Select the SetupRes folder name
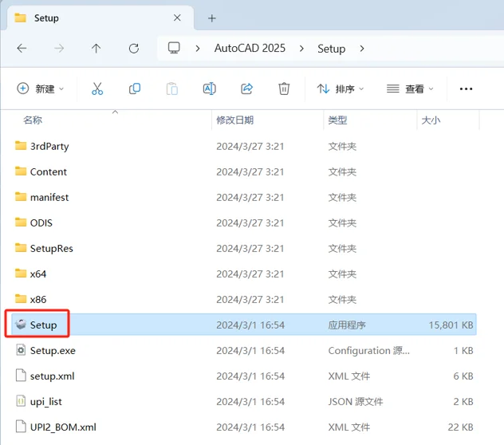The width and height of the screenshot is (504, 445). (51, 249)
